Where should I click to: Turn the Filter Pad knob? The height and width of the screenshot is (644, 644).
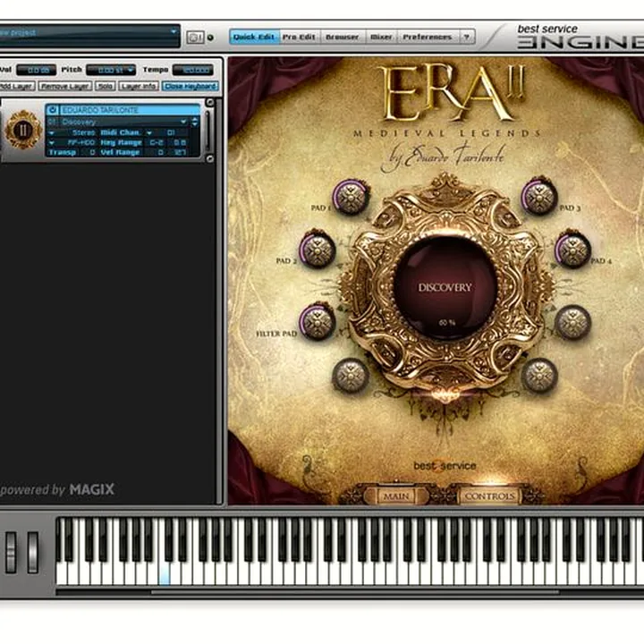[317, 322]
